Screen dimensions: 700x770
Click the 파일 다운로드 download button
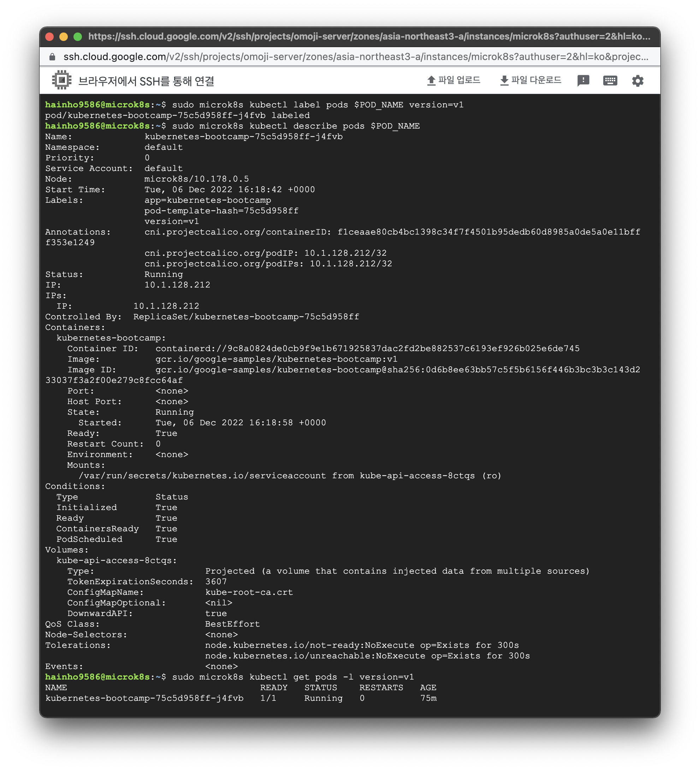pyautogui.click(x=530, y=80)
